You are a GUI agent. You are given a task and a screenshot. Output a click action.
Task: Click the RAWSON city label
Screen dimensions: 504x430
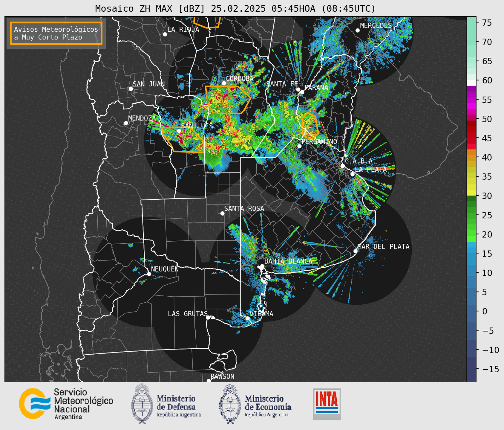click(x=222, y=376)
